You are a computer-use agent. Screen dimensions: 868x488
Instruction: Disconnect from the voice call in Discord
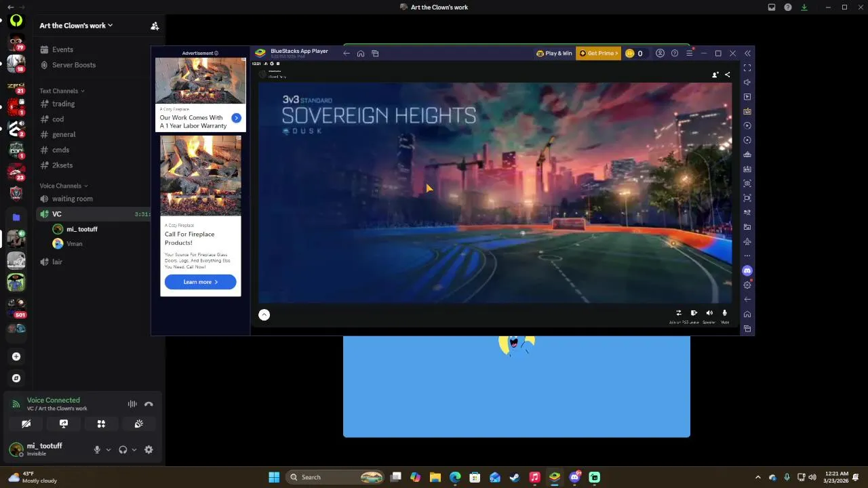click(x=149, y=404)
